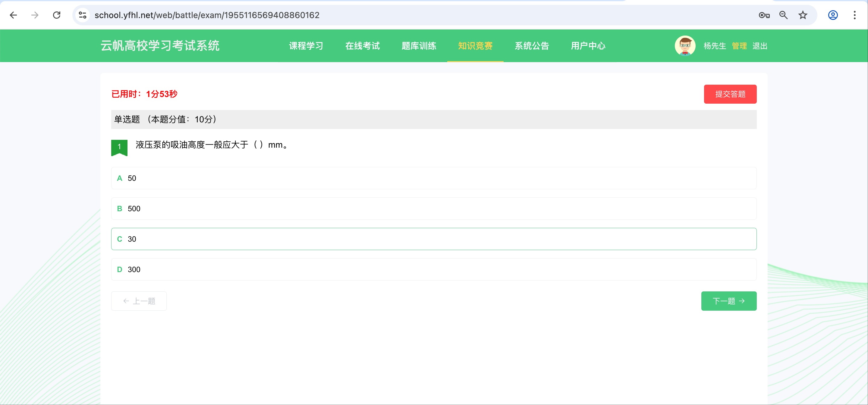This screenshot has height=405, width=868.
Task: Click the username 杨先生
Action: point(715,46)
